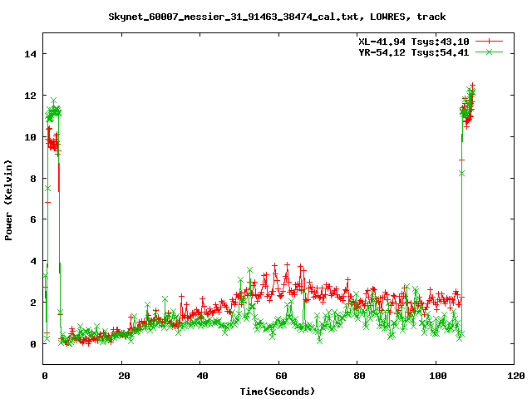The width and height of the screenshot is (532, 399).
Task: Click y-axis tick label 14
Action: pyautogui.click(x=31, y=54)
